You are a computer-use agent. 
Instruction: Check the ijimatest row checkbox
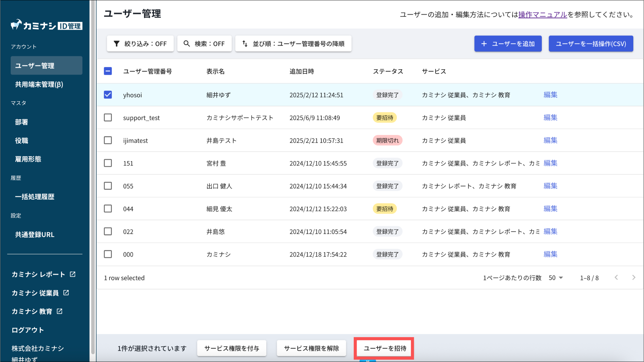coord(108,140)
